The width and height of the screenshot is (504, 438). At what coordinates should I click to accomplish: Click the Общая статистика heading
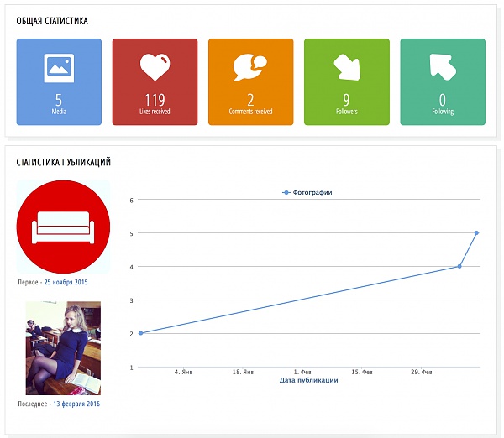click(x=52, y=21)
